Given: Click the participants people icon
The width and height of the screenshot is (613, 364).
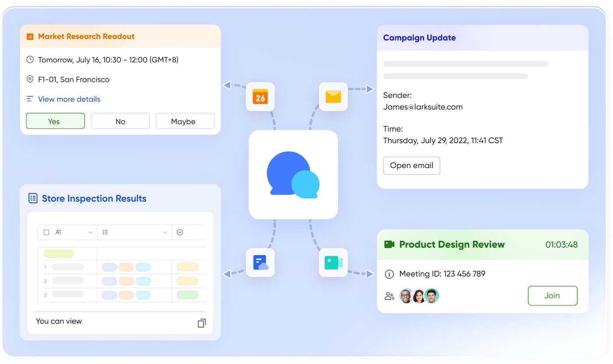Looking at the screenshot, I should tap(389, 296).
